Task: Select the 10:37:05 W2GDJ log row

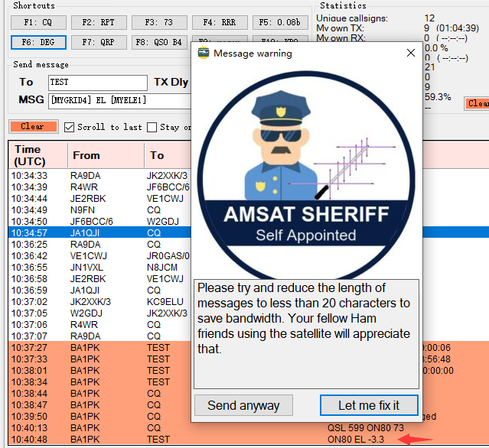Action: coord(99,313)
